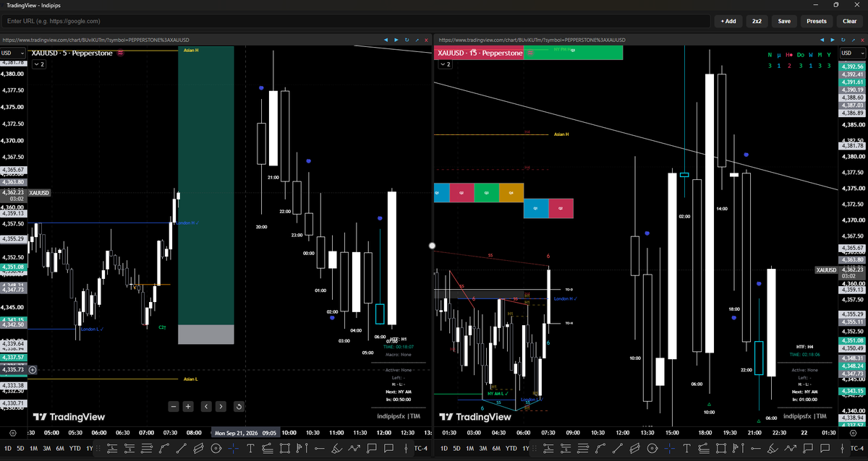The height and width of the screenshot is (461, 868).
Task: Click the 2x2 layout button
Action: (757, 21)
